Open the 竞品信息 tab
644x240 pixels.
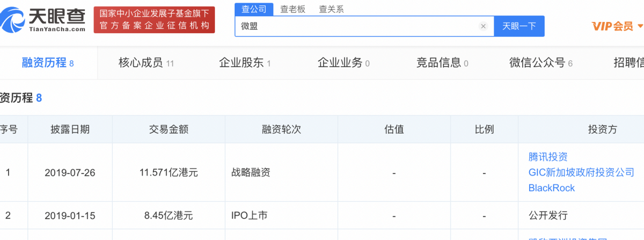point(442,63)
